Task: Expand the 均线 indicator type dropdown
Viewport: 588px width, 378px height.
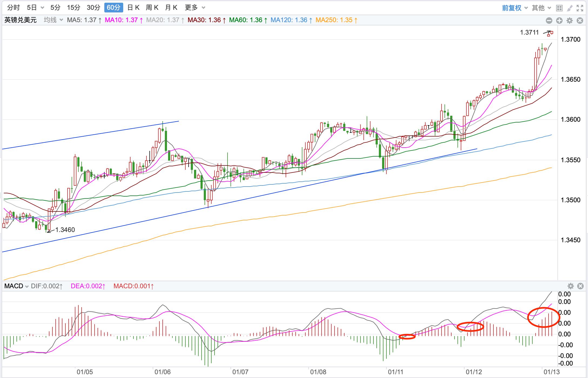Action: click(53, 20)
